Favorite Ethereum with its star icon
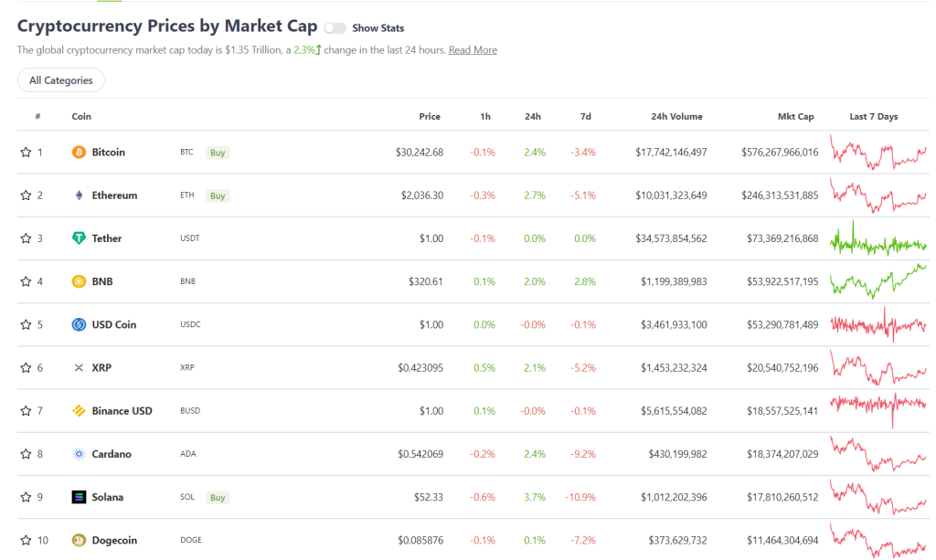 point(26,195)
